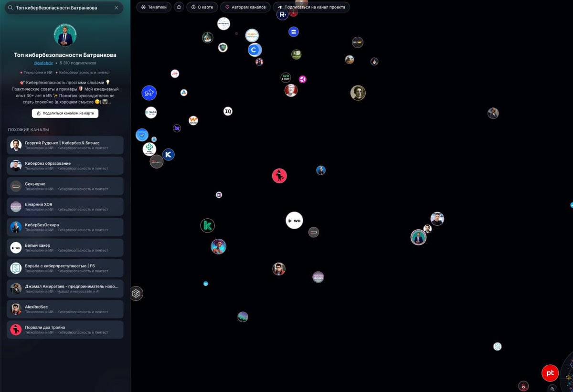This screenshot has width=573, height=392.
Task: Click the channel avatar in the sidebar header
Action: (x=65, y=35)
